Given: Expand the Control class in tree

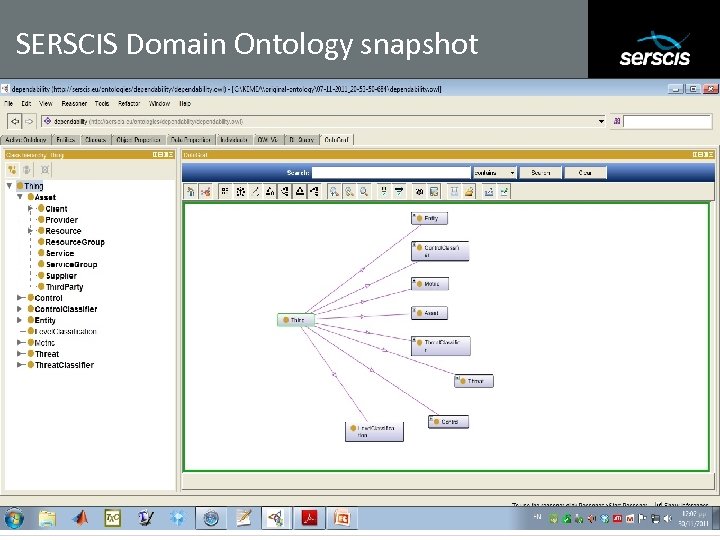Looking at the screenshot, I should point(20,298).
